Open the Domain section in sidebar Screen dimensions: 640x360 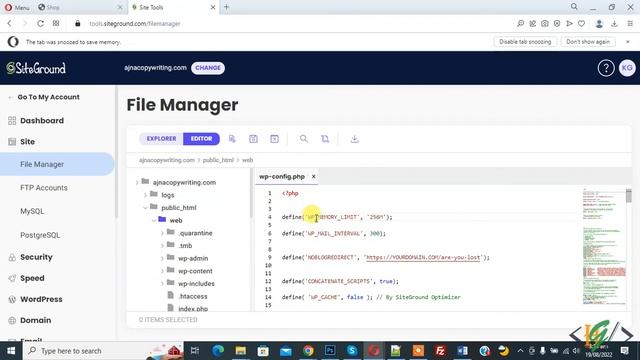tap(35, 320)
